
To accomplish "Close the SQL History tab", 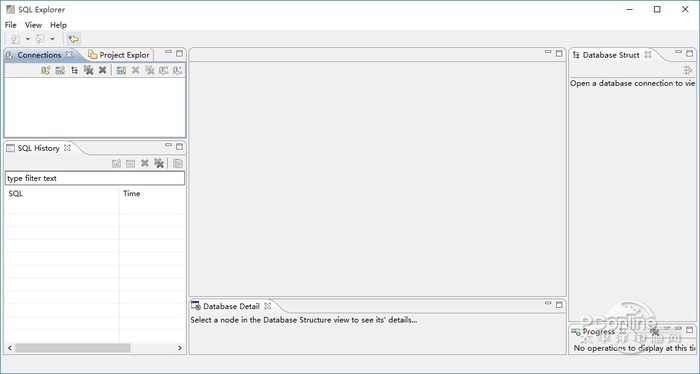I will point(67,148).
